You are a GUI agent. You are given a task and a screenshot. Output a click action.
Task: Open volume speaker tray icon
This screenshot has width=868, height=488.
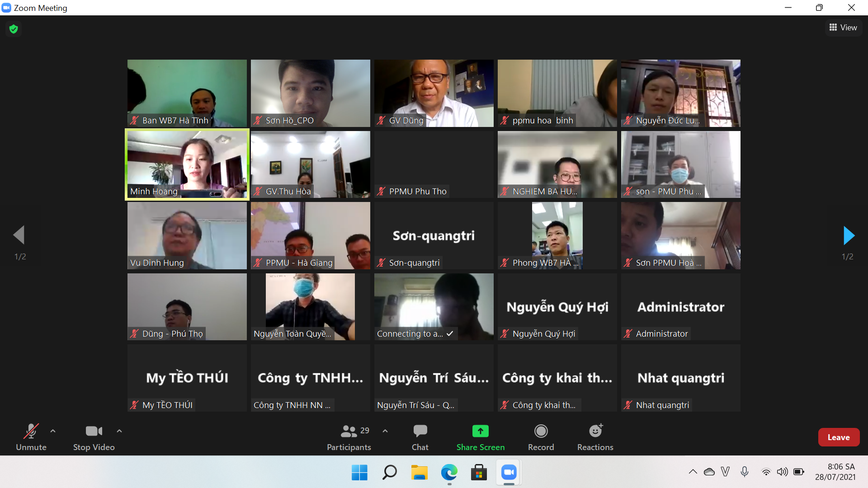tap(782, 472)
